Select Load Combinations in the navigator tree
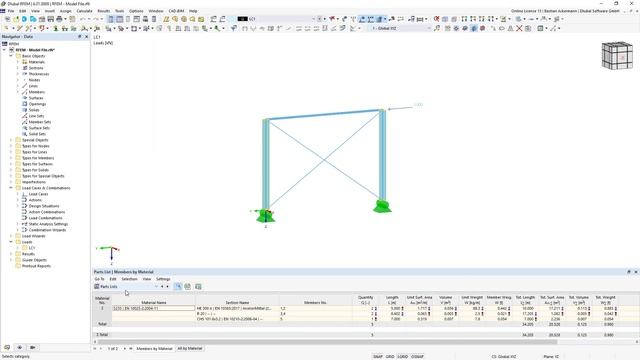 pyautogui.click(x=45, y=218)
